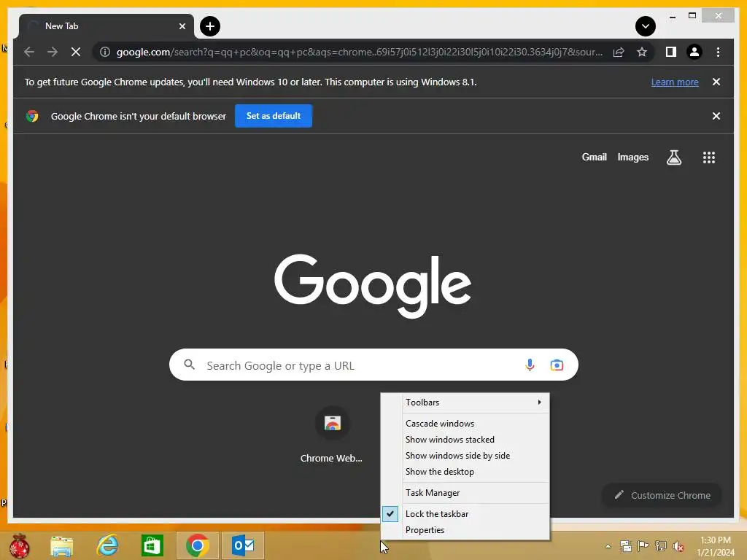Screen dimensions: 747x560
Task: Search by image with camera icon
Action: [x=557, y=365]
